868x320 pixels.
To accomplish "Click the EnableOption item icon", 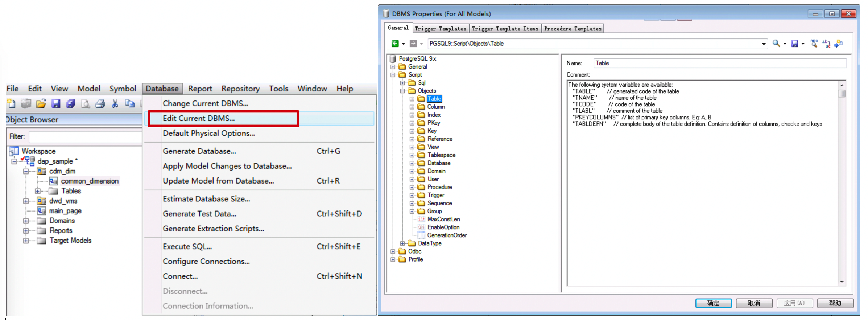I will [421, 227].
